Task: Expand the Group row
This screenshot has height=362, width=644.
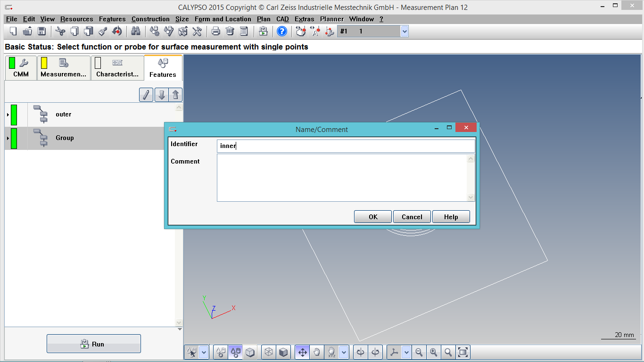Action: [8, 138]
